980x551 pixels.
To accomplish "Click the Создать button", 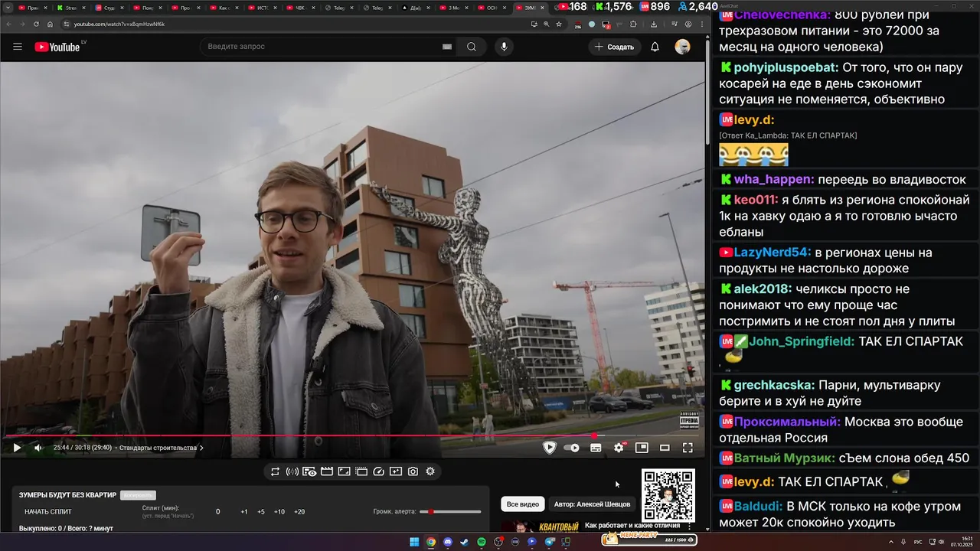I will coord(615,47).
